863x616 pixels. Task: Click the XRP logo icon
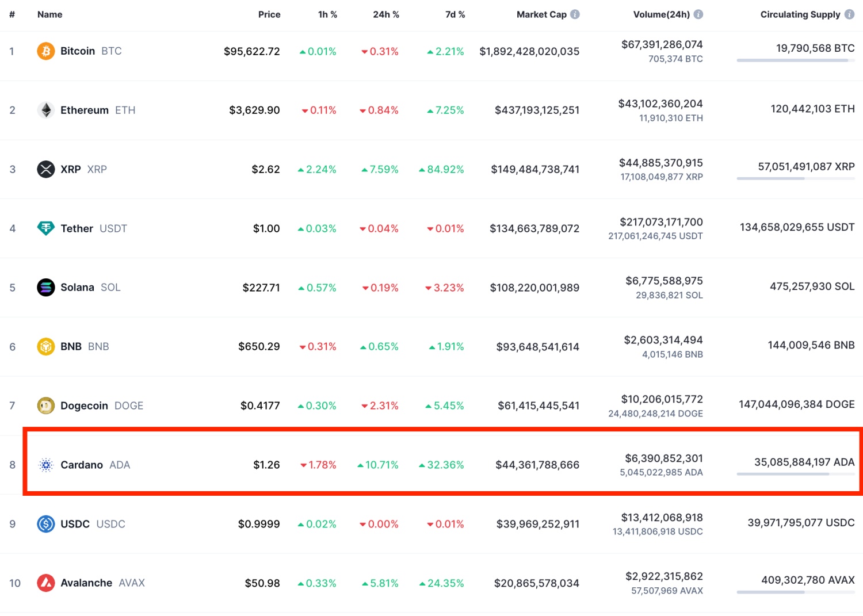click(46, 169)
